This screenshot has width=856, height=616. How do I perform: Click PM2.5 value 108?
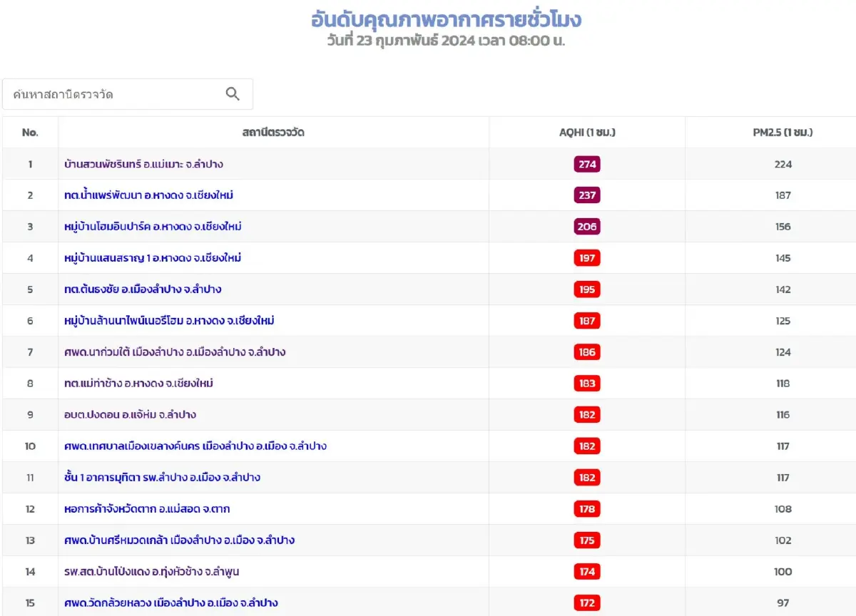point(783,509)
